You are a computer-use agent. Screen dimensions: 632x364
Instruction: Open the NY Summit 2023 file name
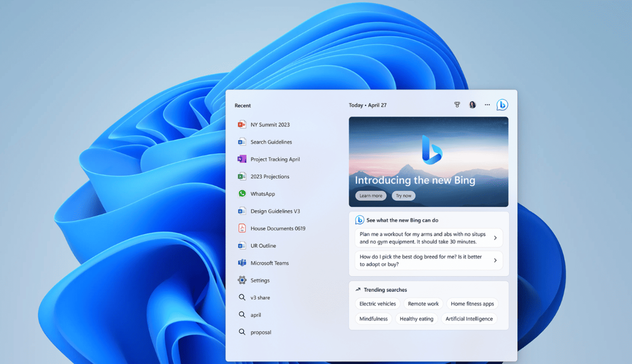click(x=270, y=125)
